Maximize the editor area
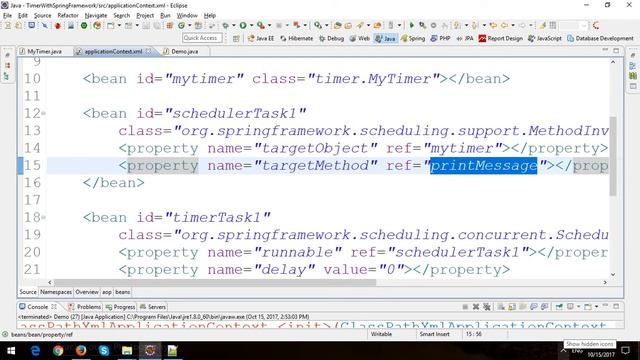The height and width of the screenshot is (360, 640). tap(616, 51)
